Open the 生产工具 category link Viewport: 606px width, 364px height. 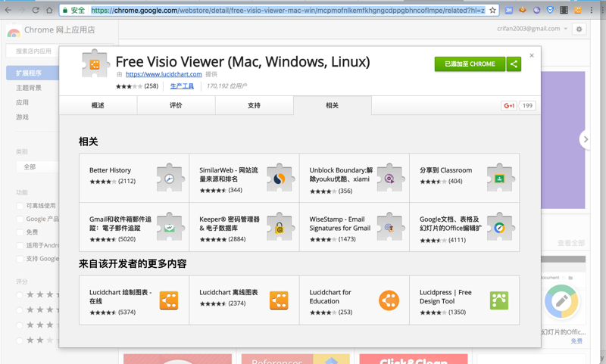[182, 86]
